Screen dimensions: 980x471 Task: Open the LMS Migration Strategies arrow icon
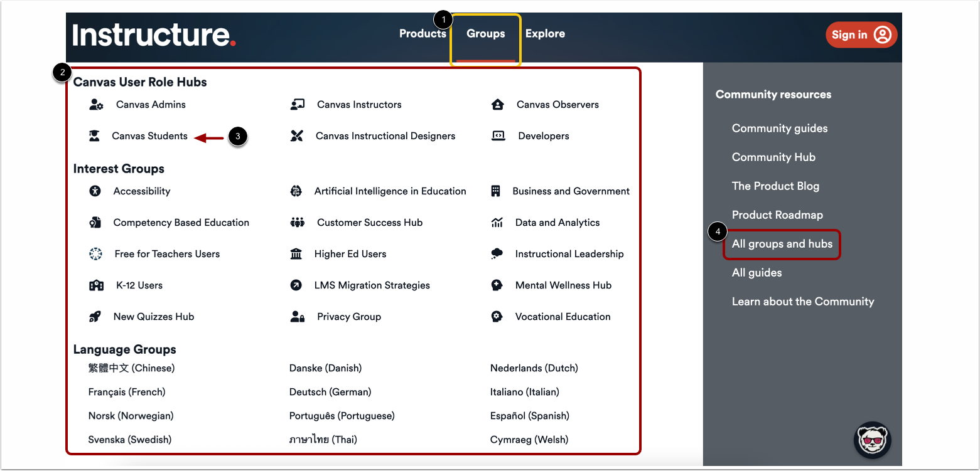(296, 285)
